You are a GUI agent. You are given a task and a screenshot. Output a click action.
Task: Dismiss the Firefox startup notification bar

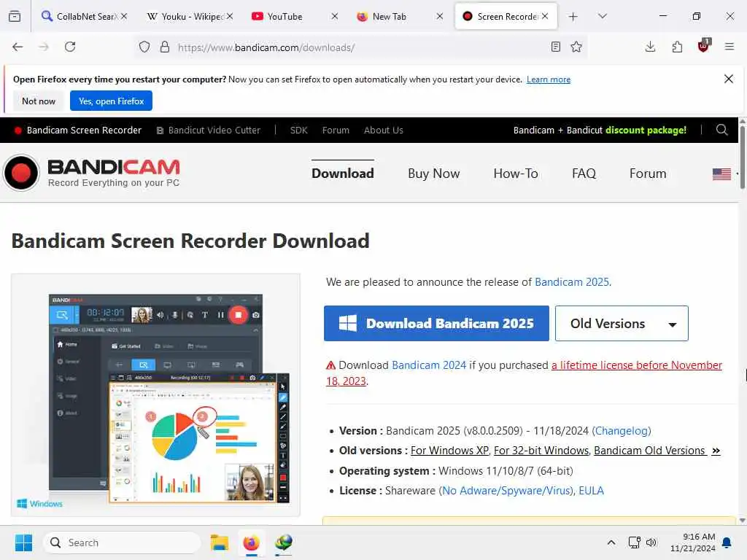[729, 79]
